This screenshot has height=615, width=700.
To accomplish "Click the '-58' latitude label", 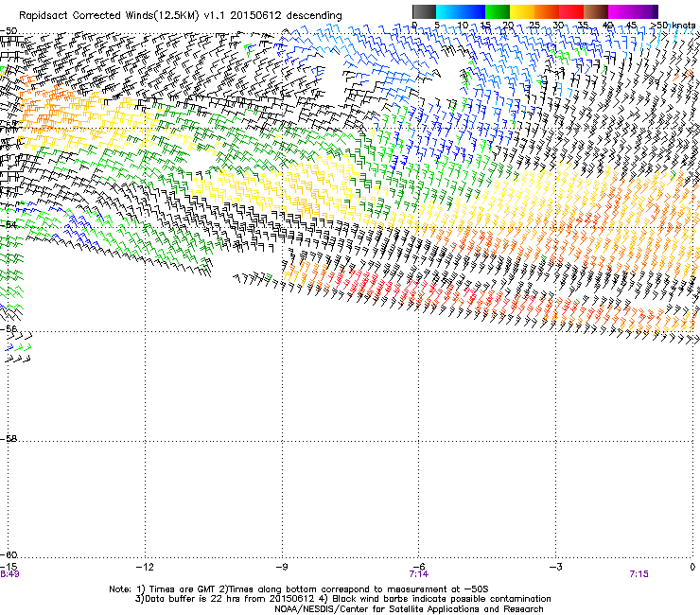I will click(x=9, y=438).
